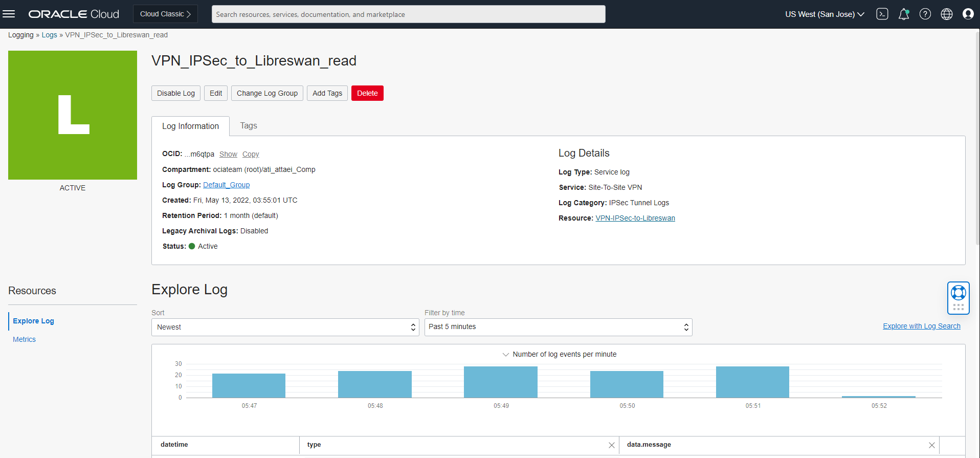The image size is (980, 458).
Task: Select Metrics in the Resources list
Action: coord(24,339)
